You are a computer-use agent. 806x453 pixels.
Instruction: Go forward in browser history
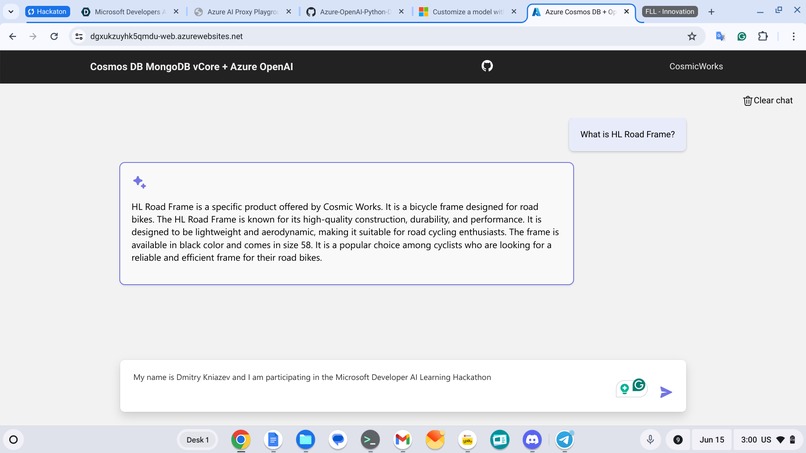click(x=33, y=37)
